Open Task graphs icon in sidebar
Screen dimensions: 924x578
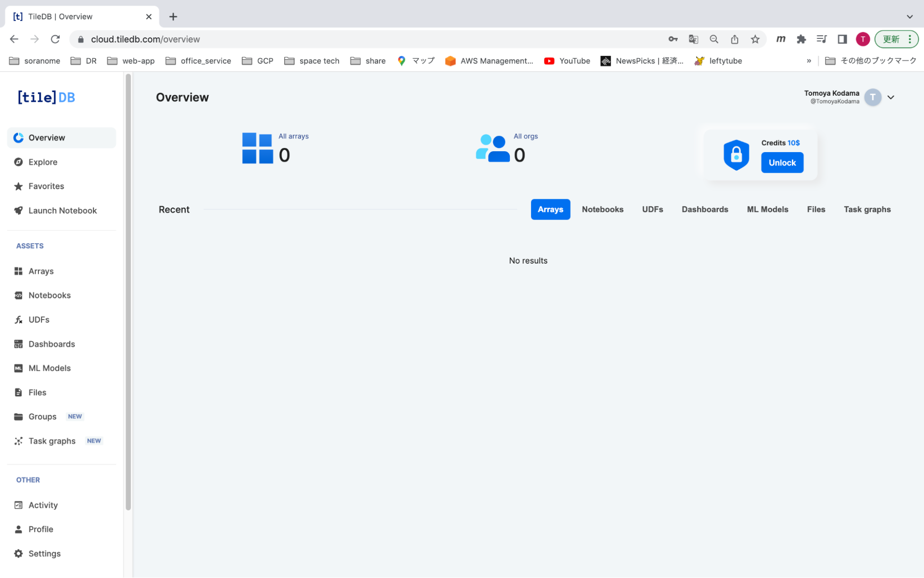point(18,441)
